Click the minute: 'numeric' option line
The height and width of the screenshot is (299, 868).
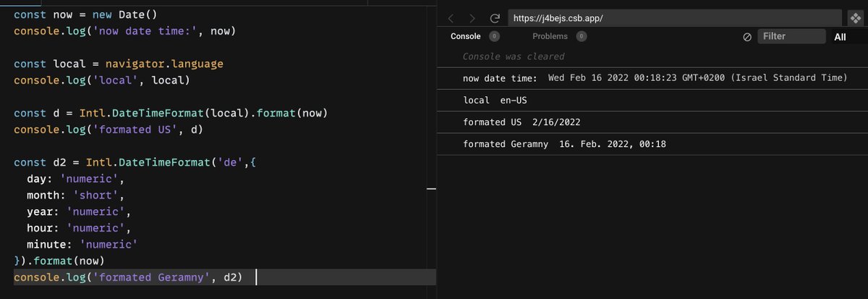coord(82,245)
